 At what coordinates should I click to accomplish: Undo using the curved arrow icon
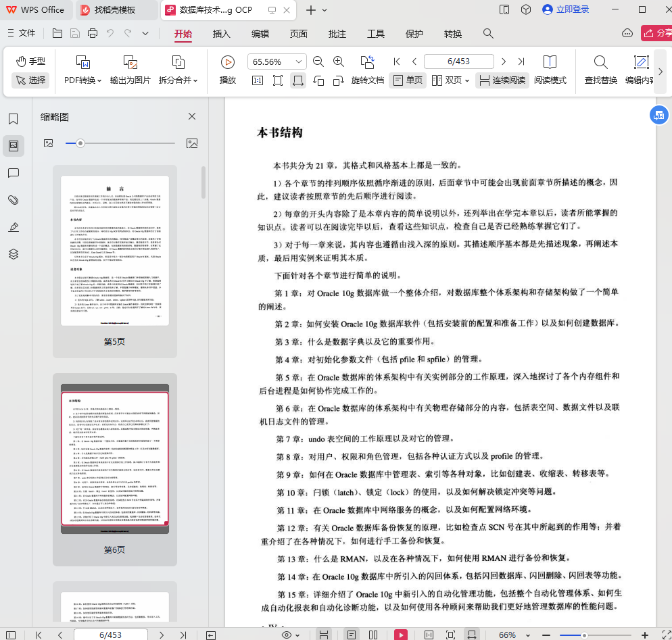(x=110, y=33)
